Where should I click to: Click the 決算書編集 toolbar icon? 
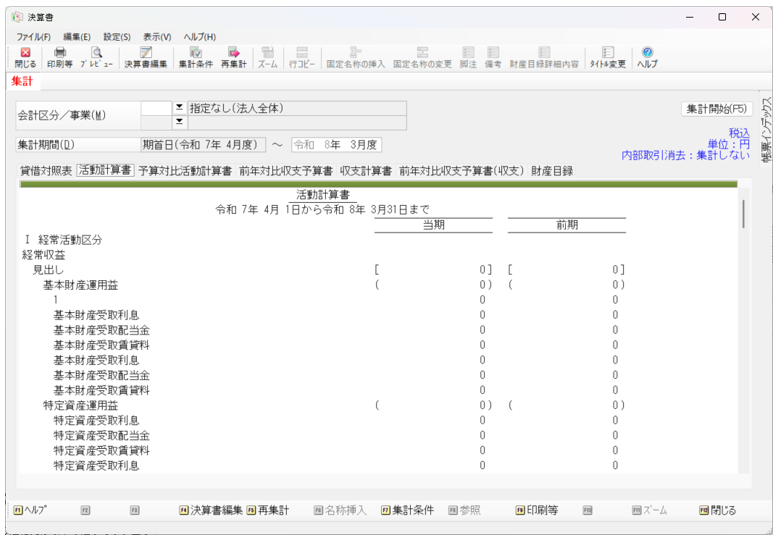click(x=145, y=57)
